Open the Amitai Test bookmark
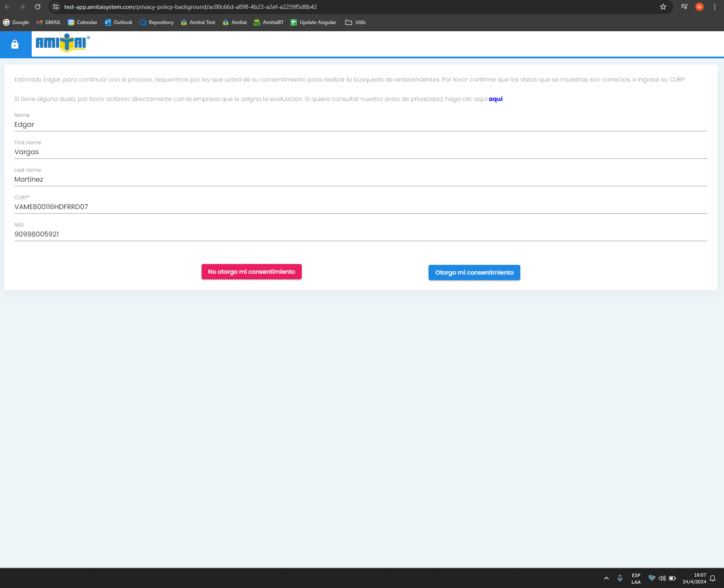The width and height of the screenshot is (724, 588). 198,22
